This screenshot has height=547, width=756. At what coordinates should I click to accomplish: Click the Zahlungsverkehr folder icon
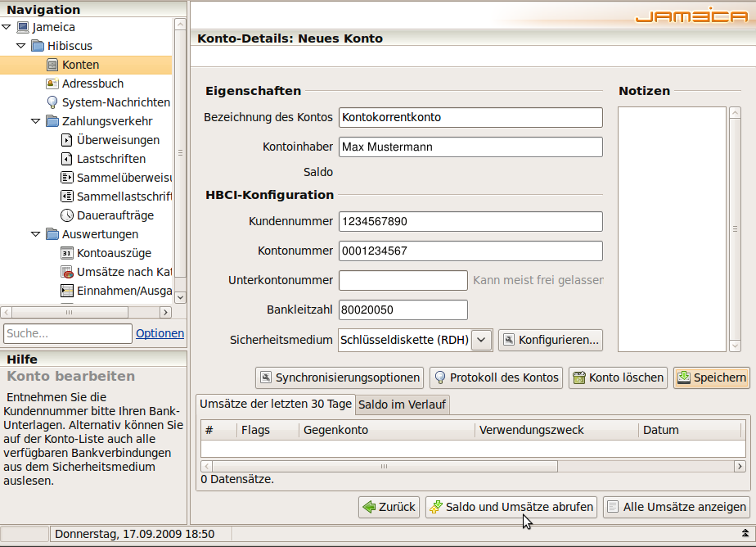tap(52, 121)
